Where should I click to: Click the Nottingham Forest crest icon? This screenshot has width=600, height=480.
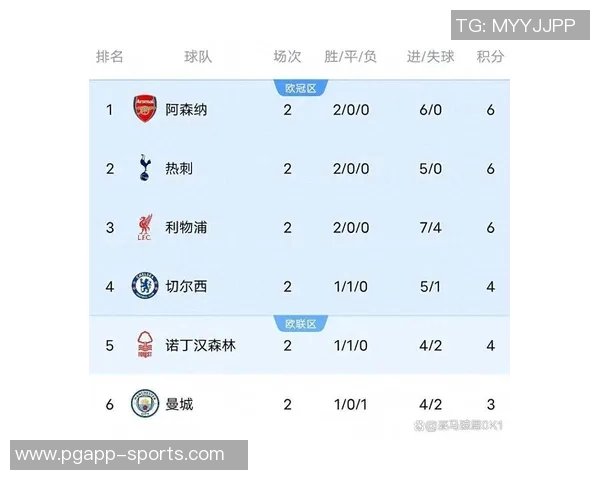coord(145,346)
